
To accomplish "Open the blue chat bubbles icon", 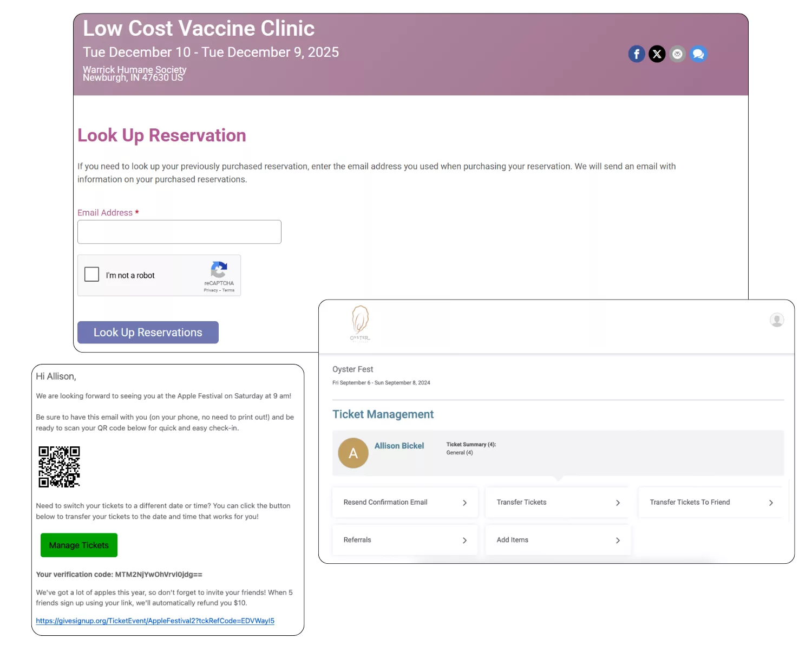I will [698, 54].
